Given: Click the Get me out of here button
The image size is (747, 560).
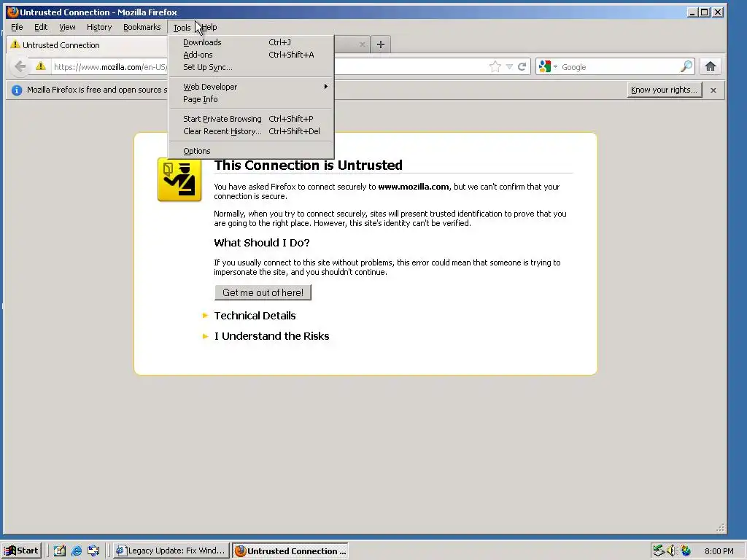Looking at the screenshot, I should point(263,292).
